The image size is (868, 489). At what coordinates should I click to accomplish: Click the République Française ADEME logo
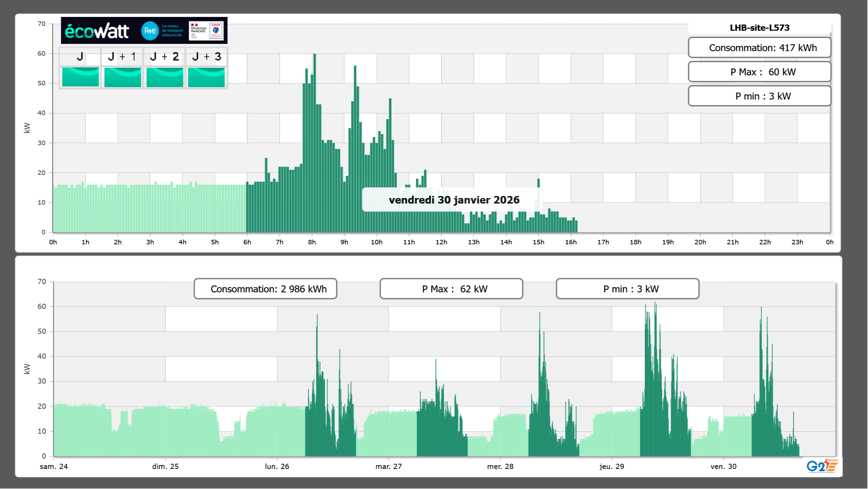click(x=206, y=31)
